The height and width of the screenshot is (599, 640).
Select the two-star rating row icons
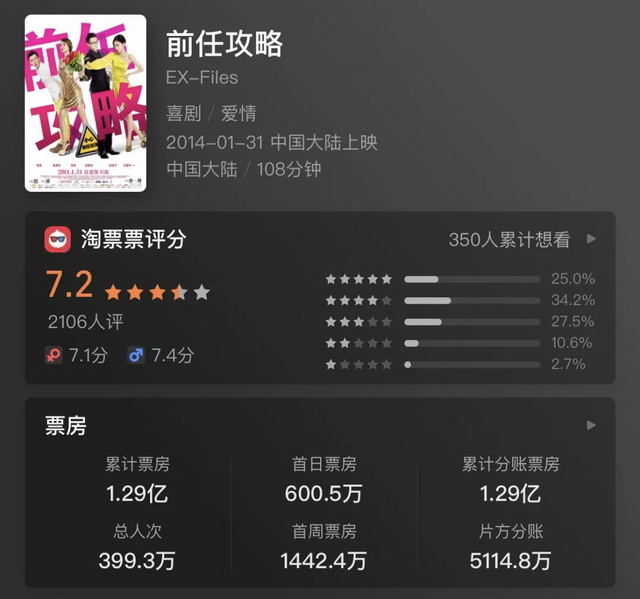click(359, 343)
